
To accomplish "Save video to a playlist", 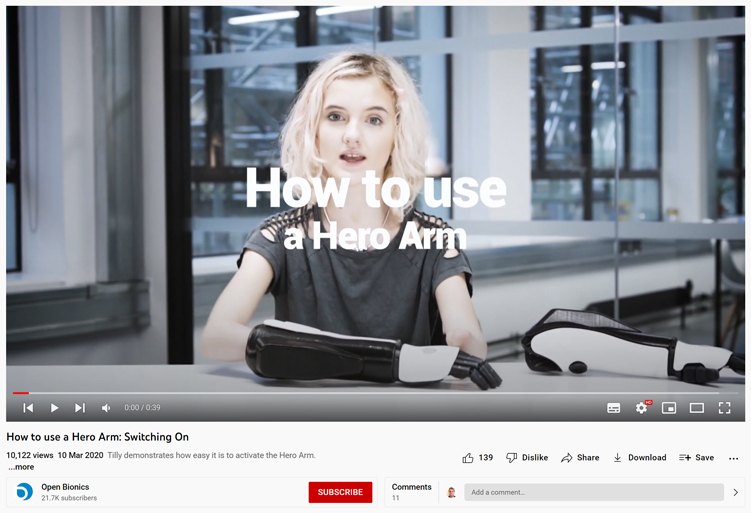I will click(696, 457).
